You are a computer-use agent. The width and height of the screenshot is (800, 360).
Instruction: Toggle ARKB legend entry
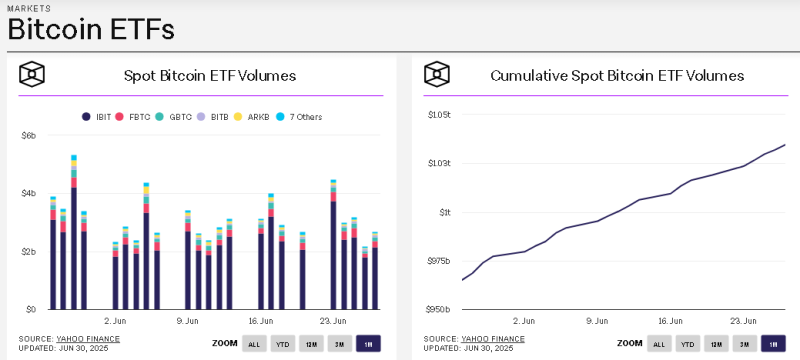coord(252,117)
